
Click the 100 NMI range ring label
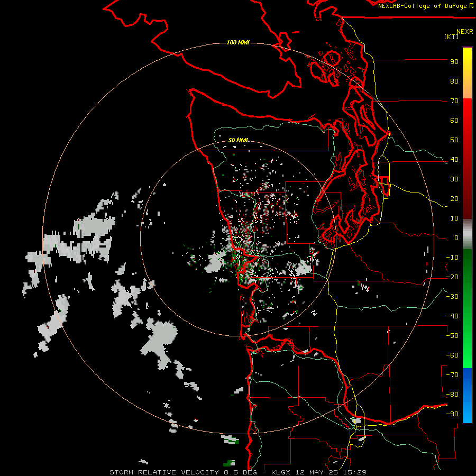coord(238,42)
